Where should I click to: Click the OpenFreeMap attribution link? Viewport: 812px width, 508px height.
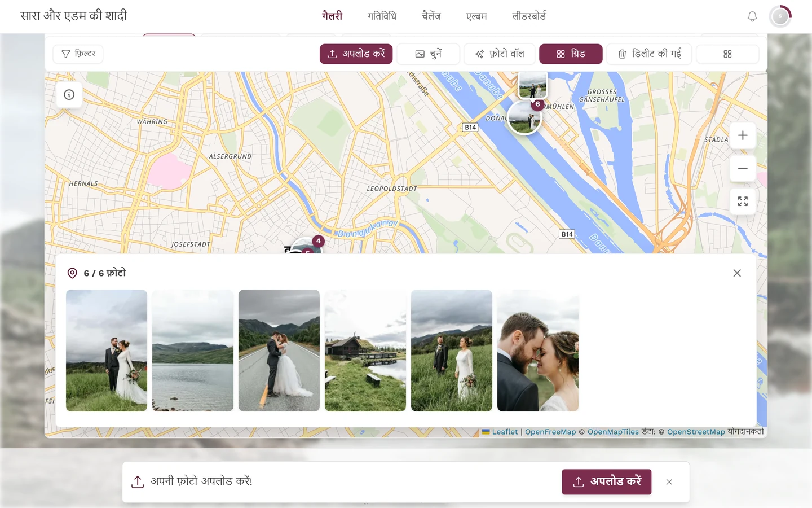pos(550,432)
